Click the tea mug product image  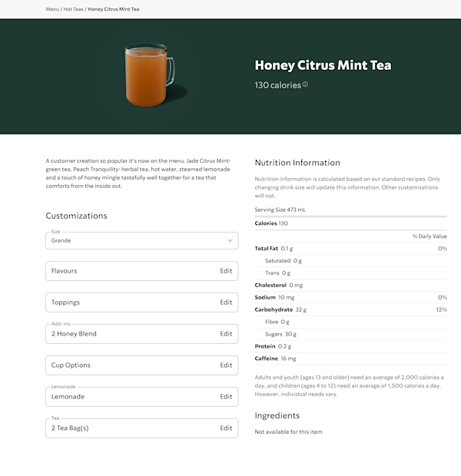(x=150, y=74)
